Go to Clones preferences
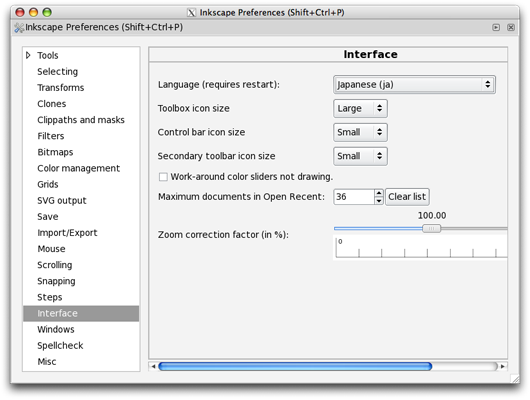This screenshot has height=400, width=530. (x=52, y=104)
